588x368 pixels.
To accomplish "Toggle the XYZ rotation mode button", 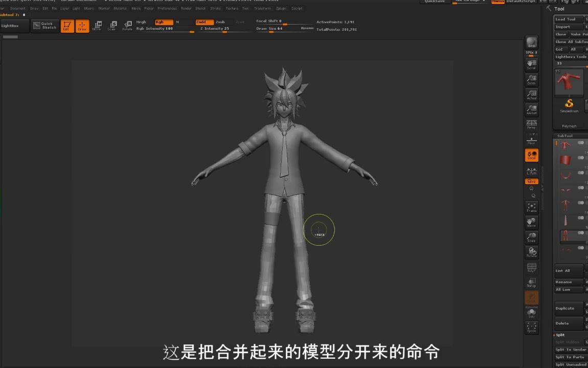I will [x=531, y=181].
